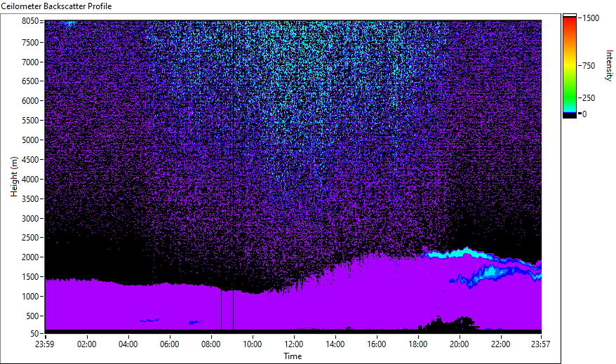Click the 2000 height axis value
Image resolution: width=616 pixels, height=364 pixels.
click(x=30, y=257)
